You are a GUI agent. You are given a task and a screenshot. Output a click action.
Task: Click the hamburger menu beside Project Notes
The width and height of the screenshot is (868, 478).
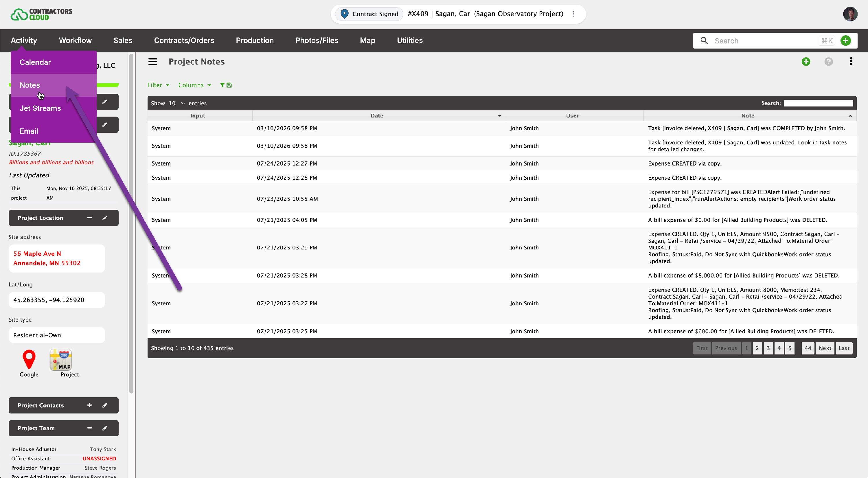pyautogui.click(x=153, y=62)
